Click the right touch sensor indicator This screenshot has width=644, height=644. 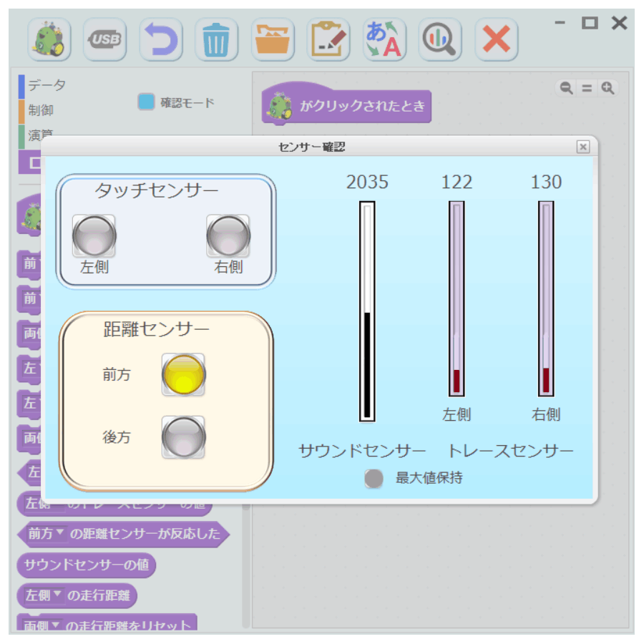click(x=228, y=236)
